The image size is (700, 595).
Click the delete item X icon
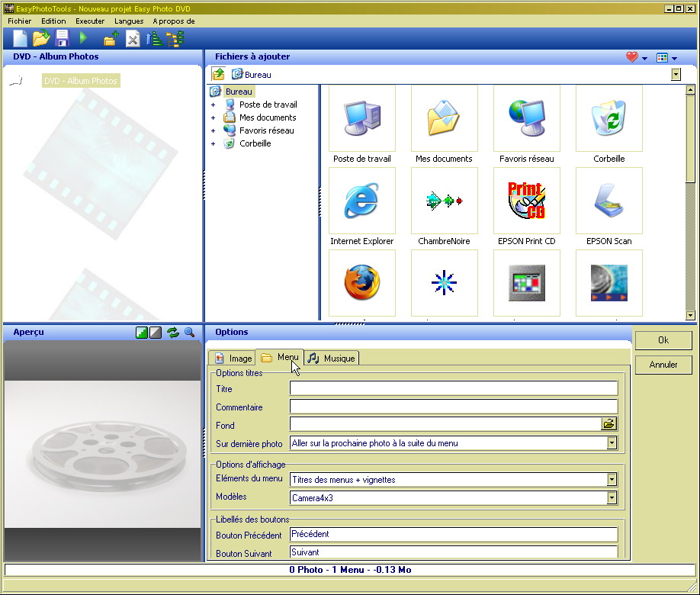(133, 39)
